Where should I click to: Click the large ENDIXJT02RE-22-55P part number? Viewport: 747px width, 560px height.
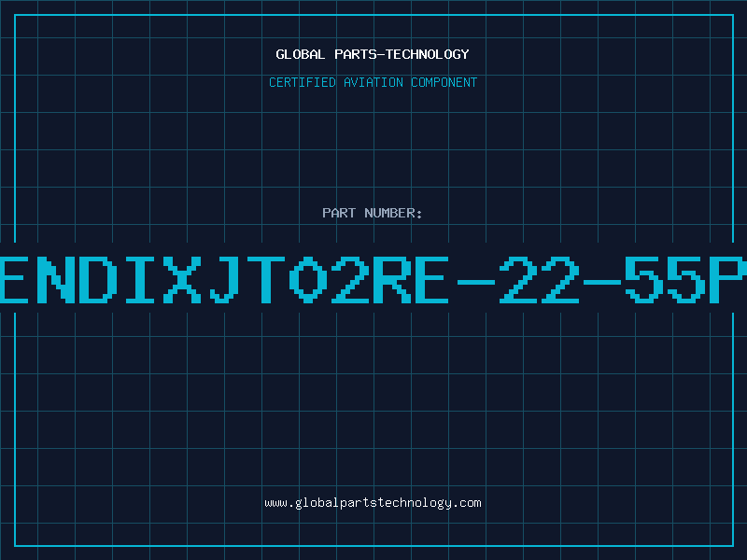coord(373,279)
